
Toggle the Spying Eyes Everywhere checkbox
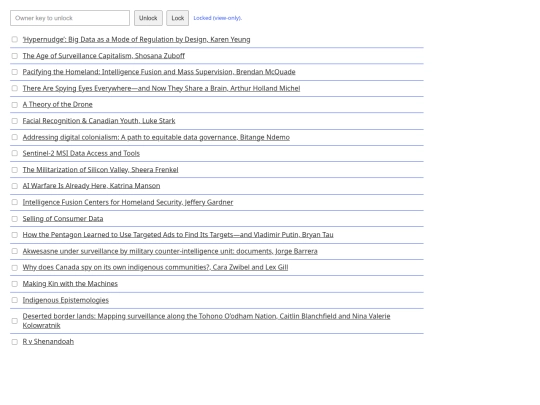14,88
